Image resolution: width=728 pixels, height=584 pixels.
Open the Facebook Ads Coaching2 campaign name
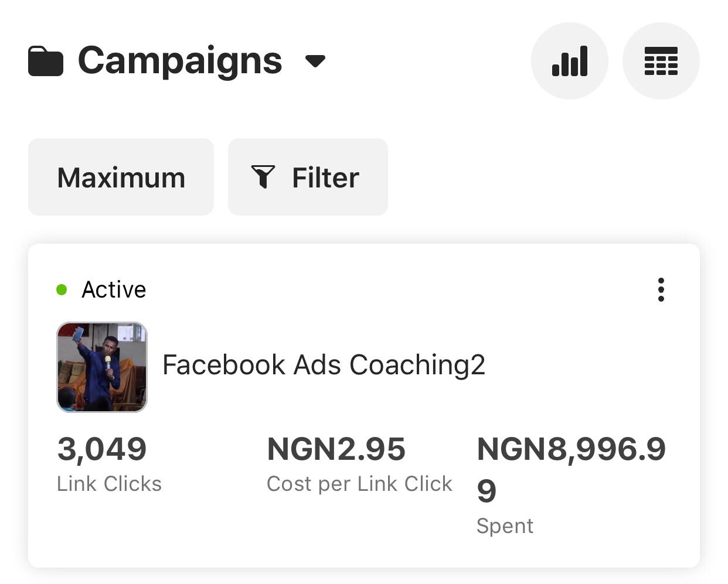[x=324, y=365]
